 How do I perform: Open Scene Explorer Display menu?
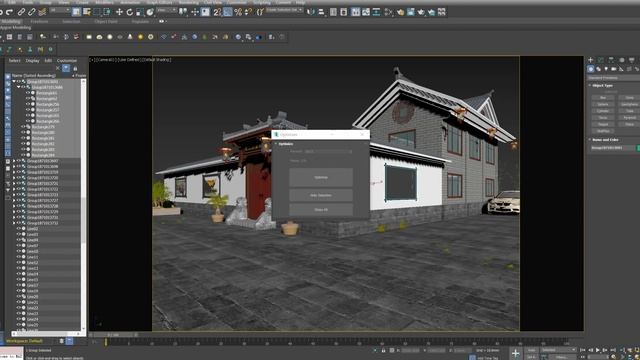[32, 60]
